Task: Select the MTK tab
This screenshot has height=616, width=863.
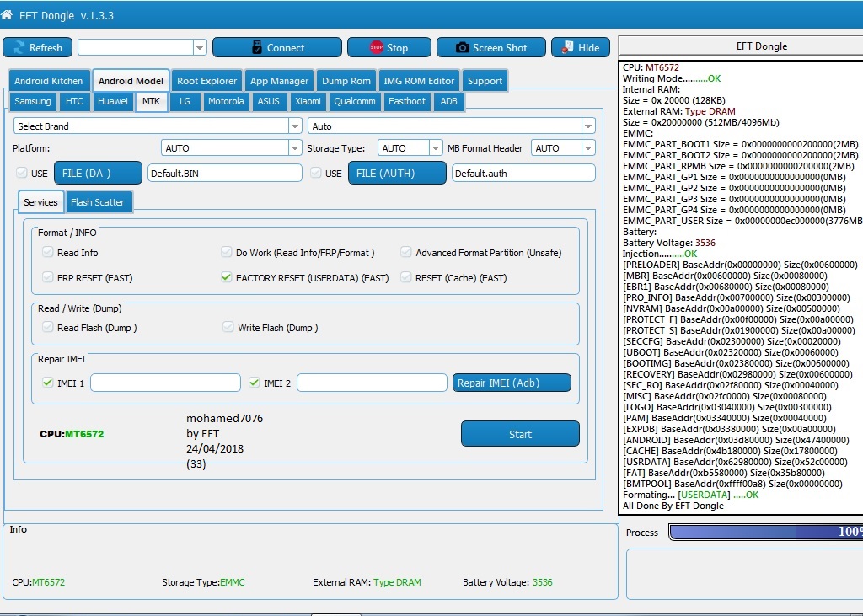Action: coord(152,101)
